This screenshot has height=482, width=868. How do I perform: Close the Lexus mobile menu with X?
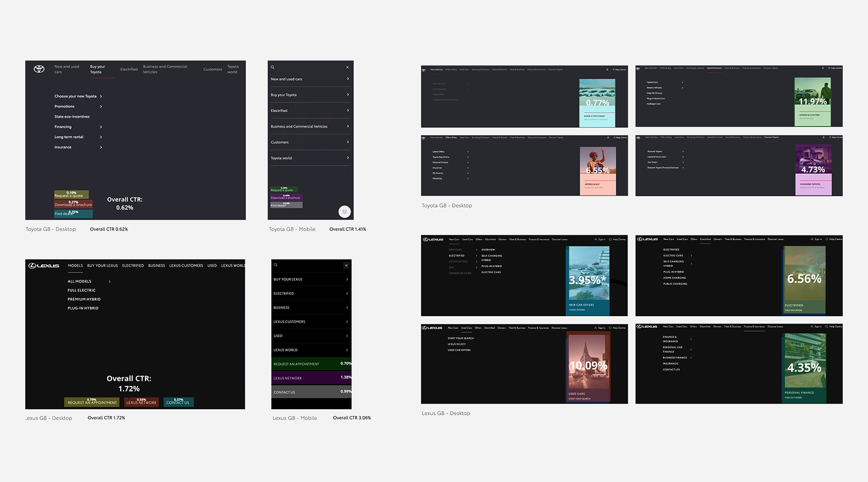point(346,265)
